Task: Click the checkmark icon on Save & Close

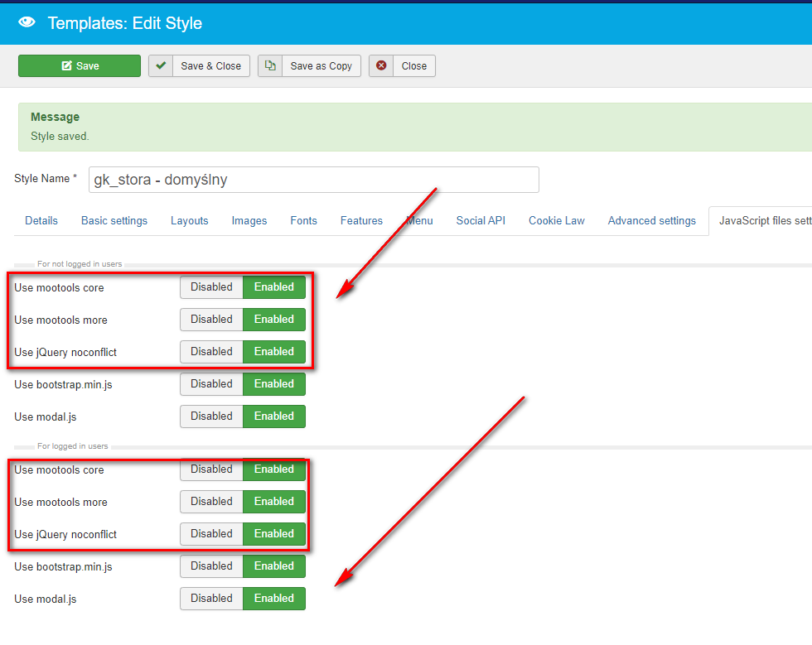Action: click(161, 65)
